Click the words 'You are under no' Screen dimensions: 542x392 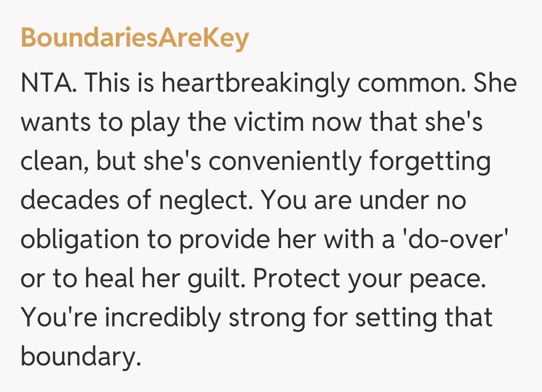[x=365, y=201]
